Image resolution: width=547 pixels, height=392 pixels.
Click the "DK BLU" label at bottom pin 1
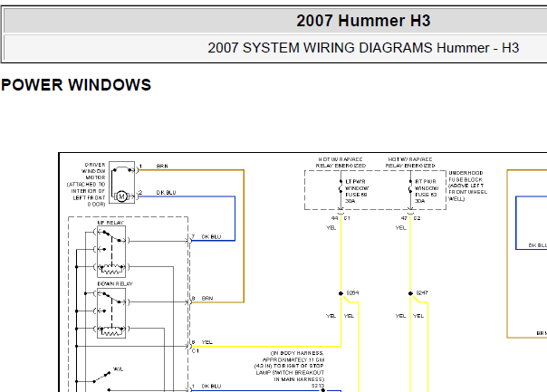point(211,387)
